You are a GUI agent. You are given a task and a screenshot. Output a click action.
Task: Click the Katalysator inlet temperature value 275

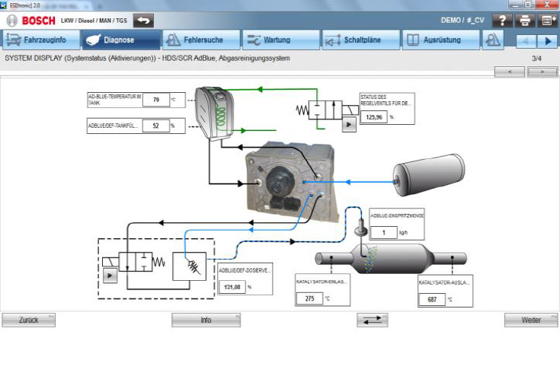pos(309,298)
